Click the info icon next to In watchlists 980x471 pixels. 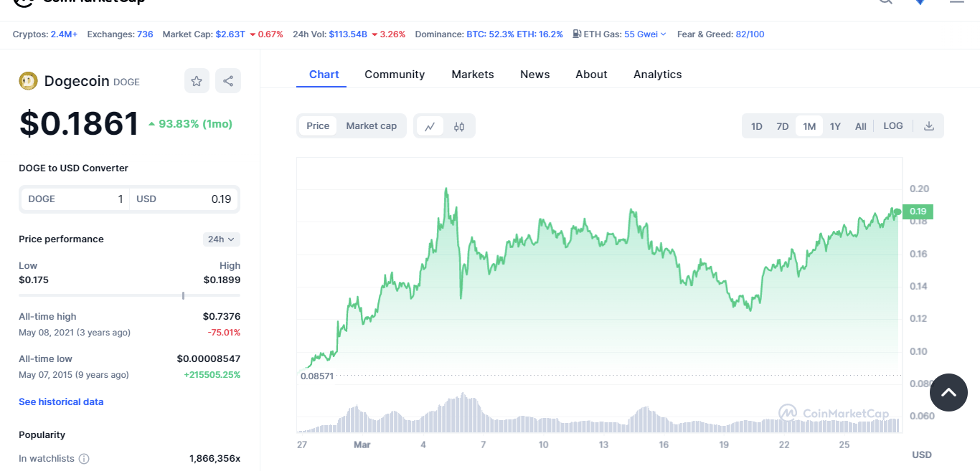pyautogui.click(x=84, y=459)
